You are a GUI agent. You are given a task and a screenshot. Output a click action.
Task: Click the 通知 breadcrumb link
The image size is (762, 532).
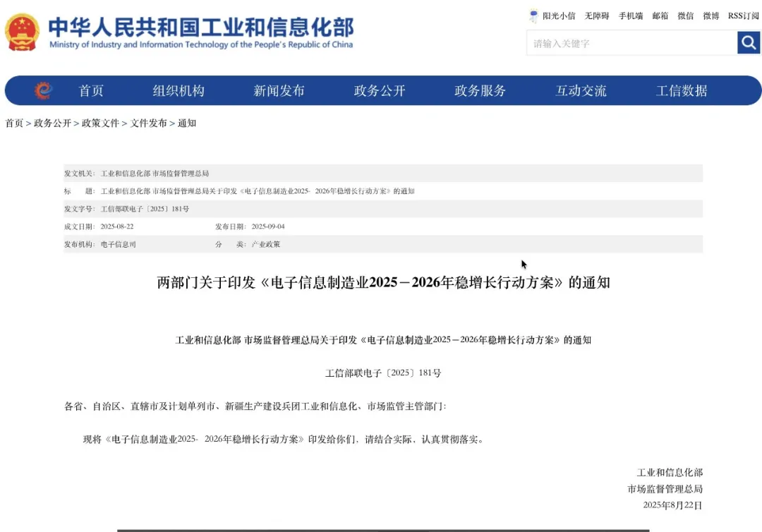(187, 123)
